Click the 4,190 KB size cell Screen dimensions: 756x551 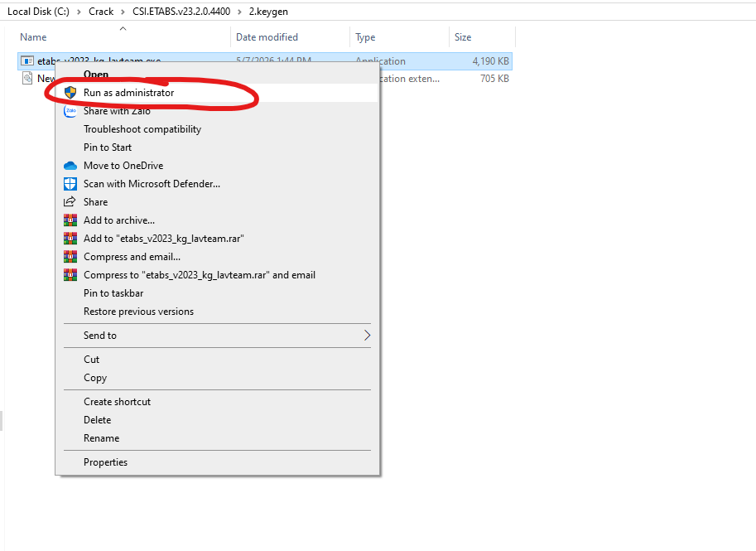[490, 61]
